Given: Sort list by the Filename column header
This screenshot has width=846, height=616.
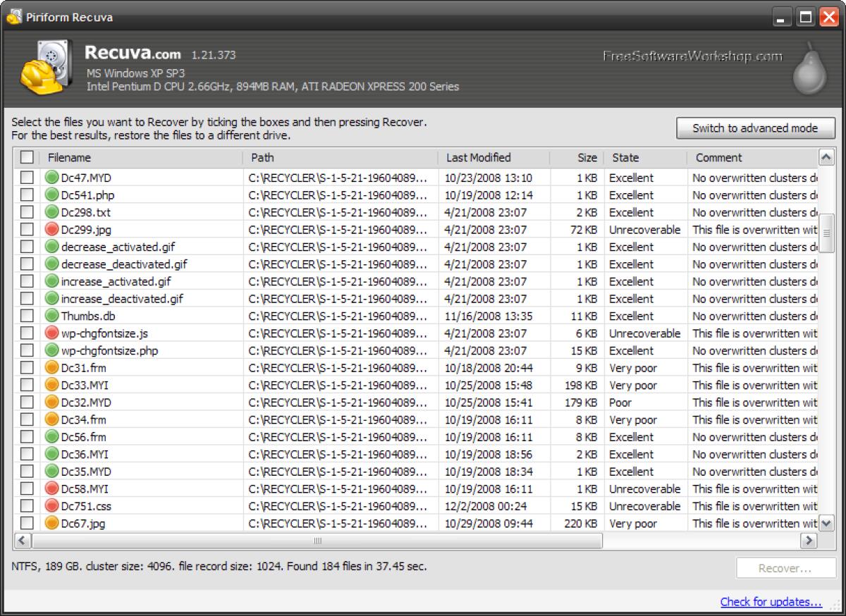Looking at the screenshot, I should (69, 158).
